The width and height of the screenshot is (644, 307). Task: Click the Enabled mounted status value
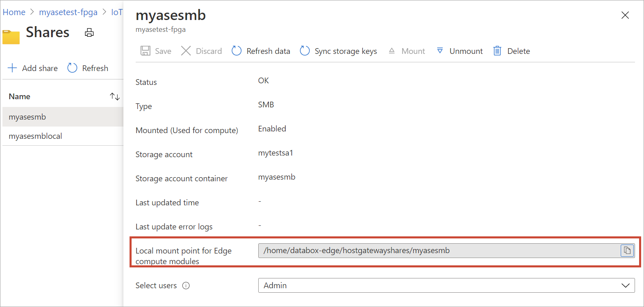[272, 129]
